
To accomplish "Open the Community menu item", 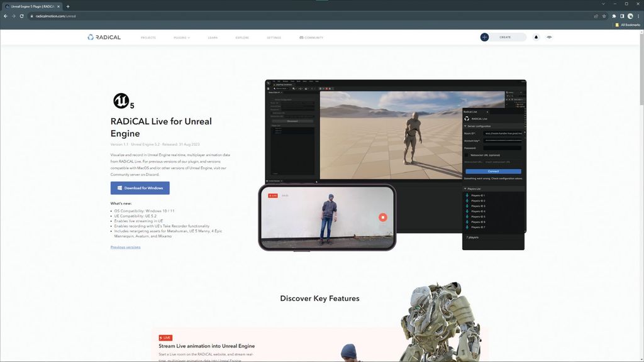I will click(x=311, y=38).
